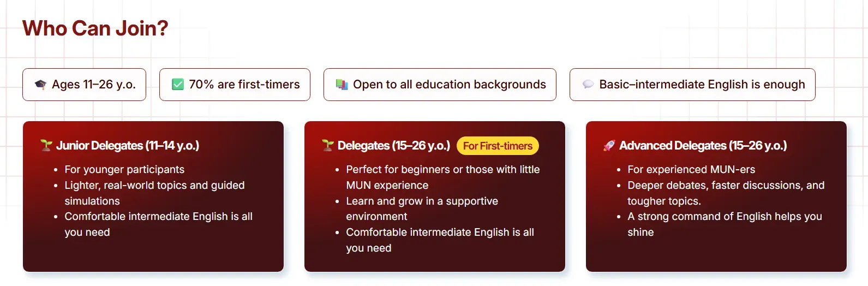Click "For experienced MUN-ers" bullet text
Screen dimensions: 868x286
click(x=691, y=169)
